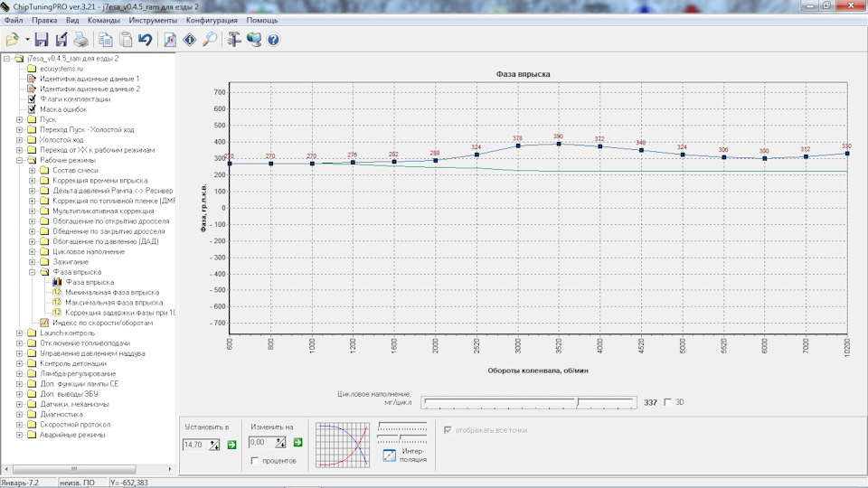Expand 'Состав смеси' subfolder
868x488 pixels.
33,171
